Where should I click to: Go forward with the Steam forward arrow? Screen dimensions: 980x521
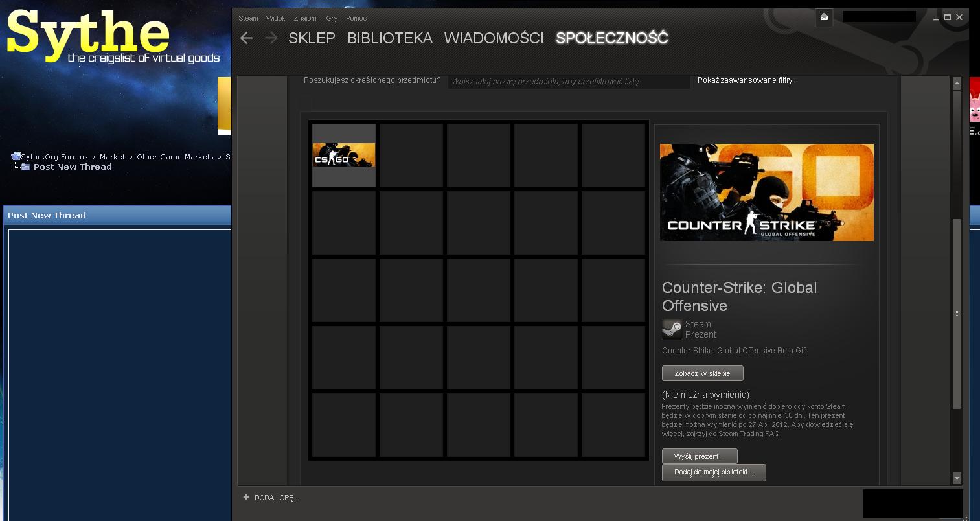pyautogui.click(x=271, y=38)
